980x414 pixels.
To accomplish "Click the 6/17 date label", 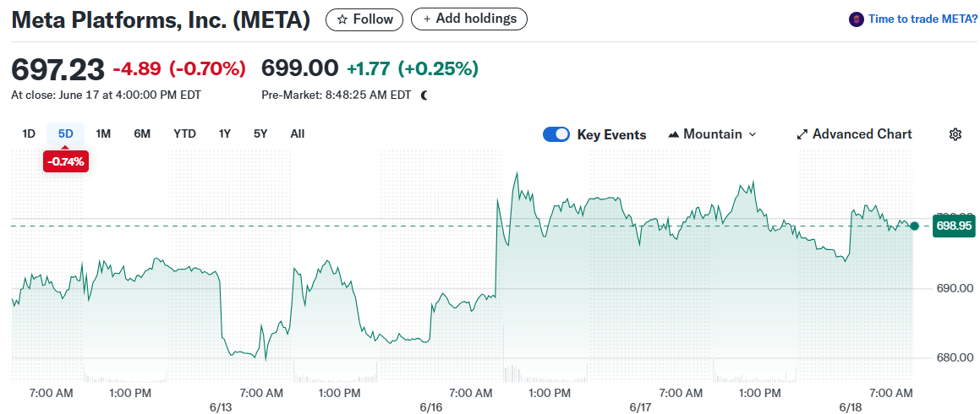I will pyautogui.click(x=641, y=407).
